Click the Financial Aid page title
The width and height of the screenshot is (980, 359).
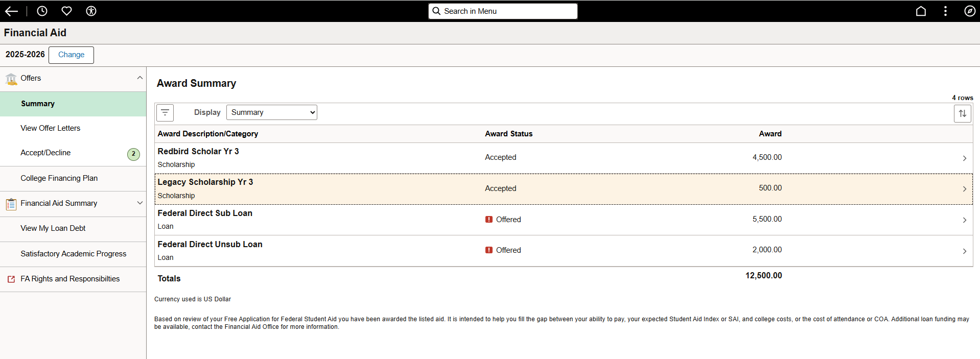(35, 33)
